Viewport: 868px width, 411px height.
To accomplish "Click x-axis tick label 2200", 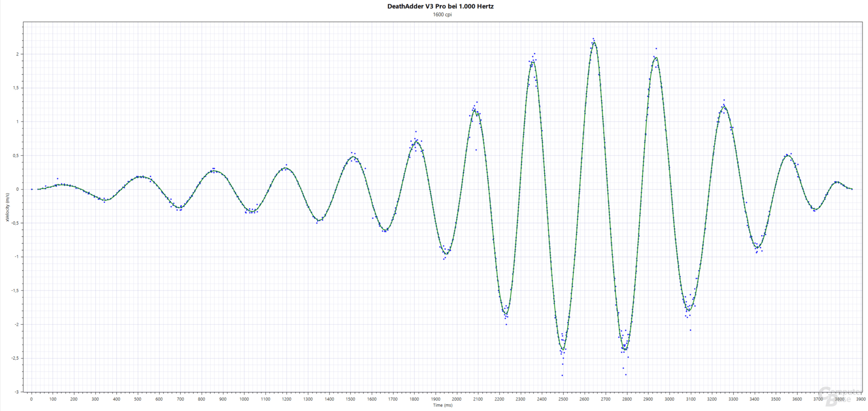I will 499,399.
